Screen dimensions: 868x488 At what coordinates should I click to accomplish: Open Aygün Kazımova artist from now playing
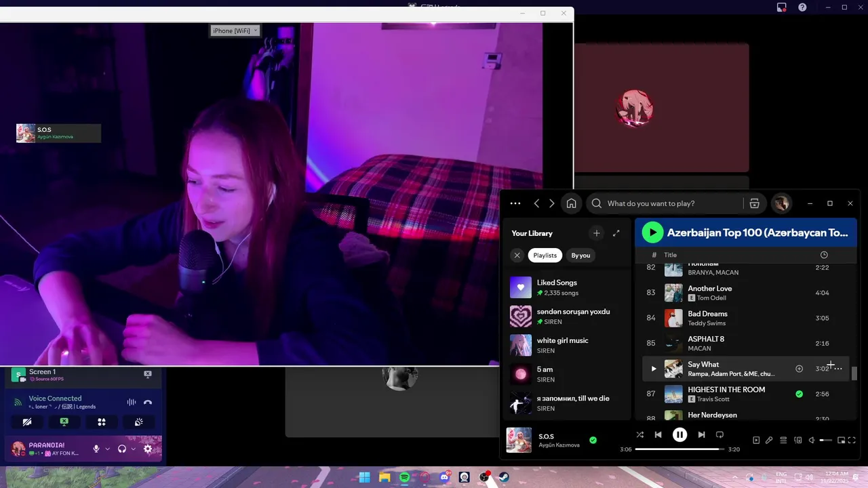click(559, 445)
